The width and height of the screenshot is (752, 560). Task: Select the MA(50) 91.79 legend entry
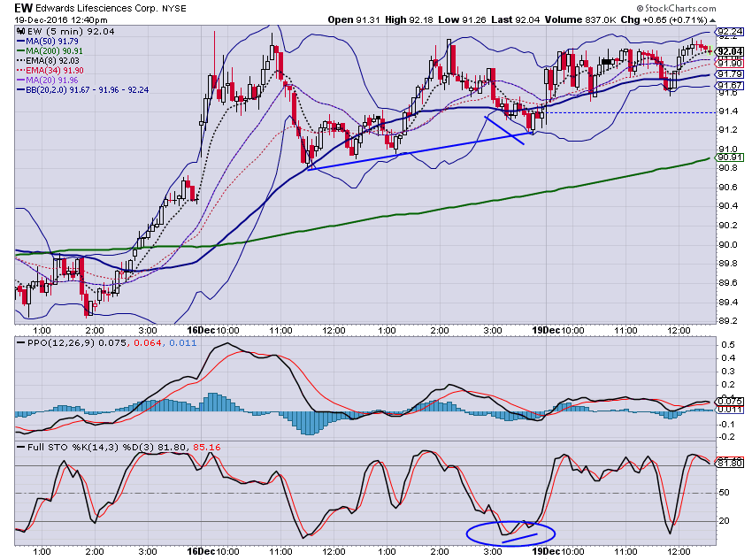(x=52, y=42)
